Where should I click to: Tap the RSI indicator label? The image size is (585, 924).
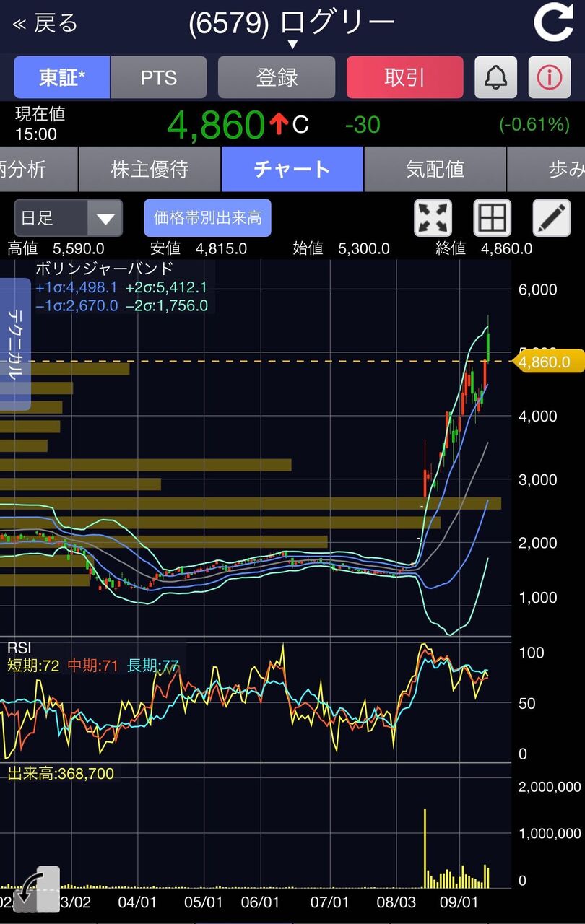pos(19,648)
